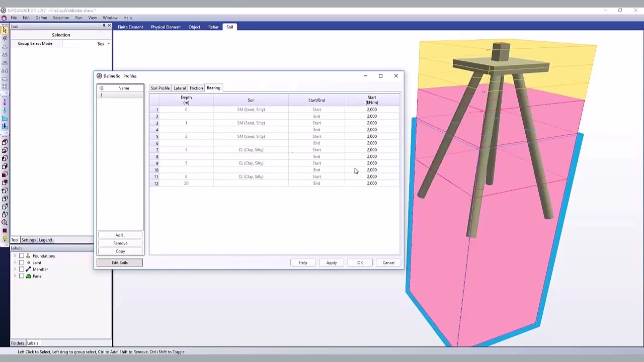Click the Remove button

(x=120, y=243)
